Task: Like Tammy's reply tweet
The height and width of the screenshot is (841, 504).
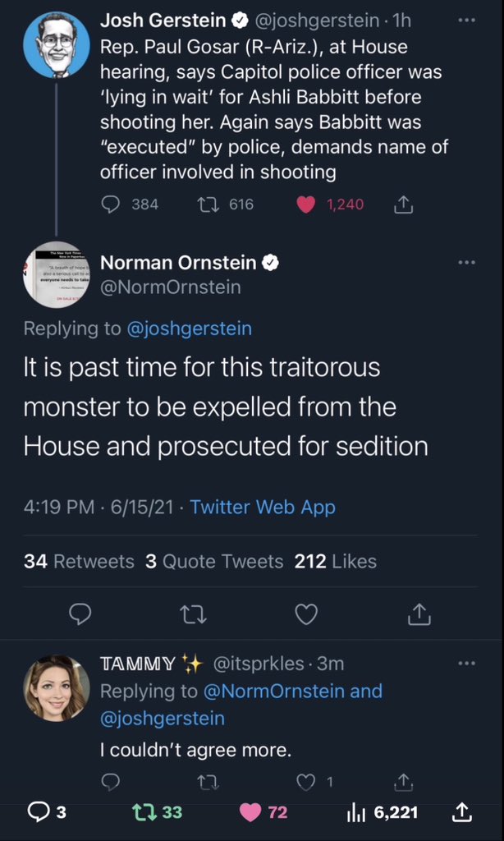Action: pos(305,783)
